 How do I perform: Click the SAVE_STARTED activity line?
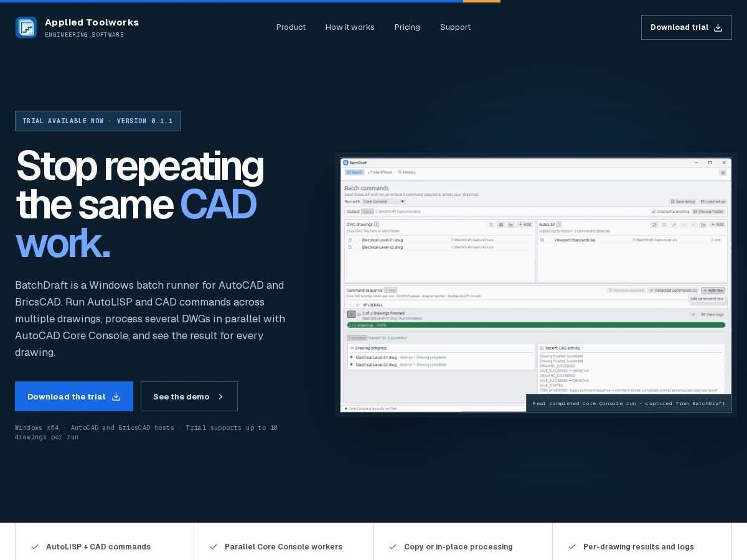pyautogui.click(x=553, y=386)
